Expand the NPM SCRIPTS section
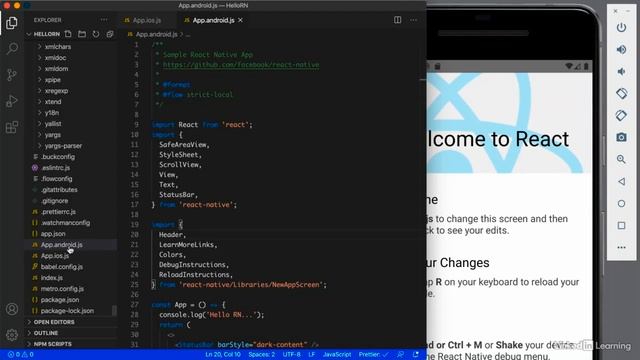 pyautogui.click(x=52, y=344)
